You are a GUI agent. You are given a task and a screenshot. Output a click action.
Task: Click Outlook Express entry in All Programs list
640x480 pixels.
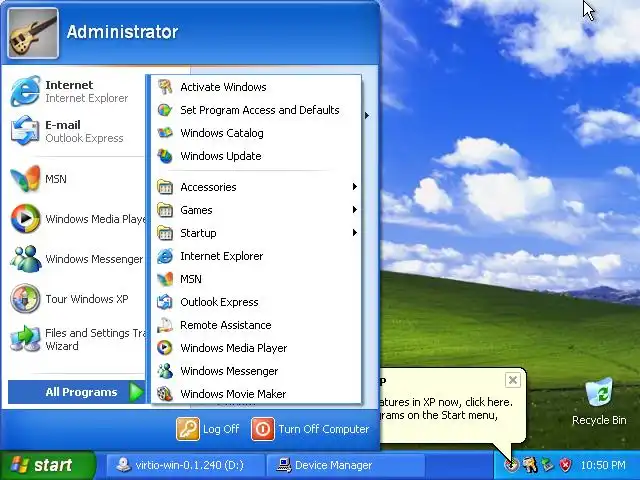[x=256, y=302]
